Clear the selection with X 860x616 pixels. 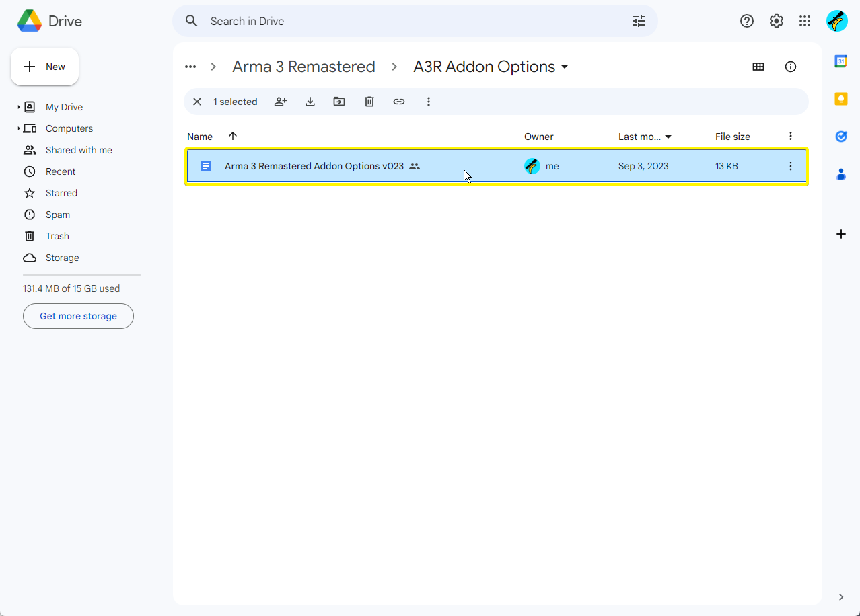click(x=197, y=102)
